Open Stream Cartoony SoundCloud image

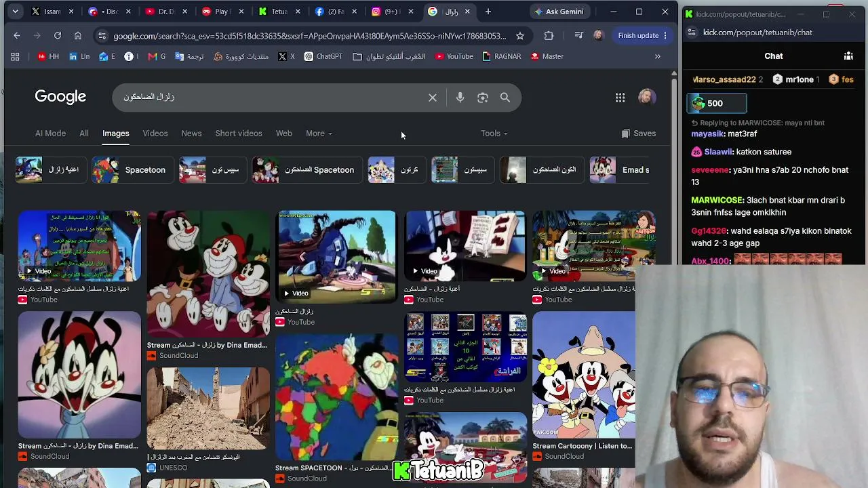[584, 375]
